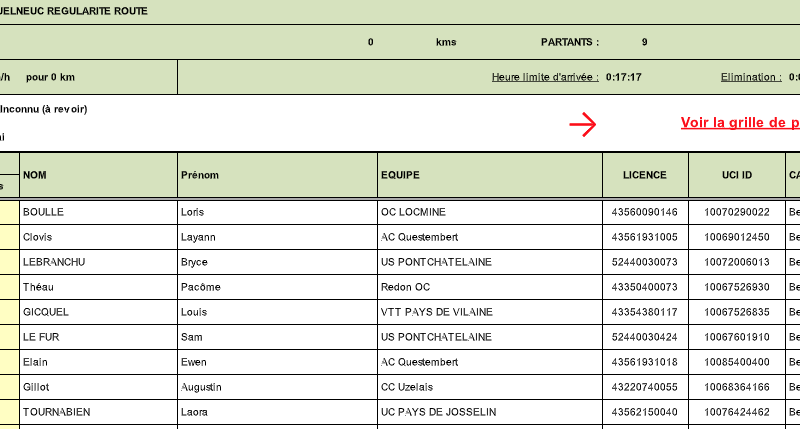
Task: Select the Prénom column header
Action: tap(200, 175)
